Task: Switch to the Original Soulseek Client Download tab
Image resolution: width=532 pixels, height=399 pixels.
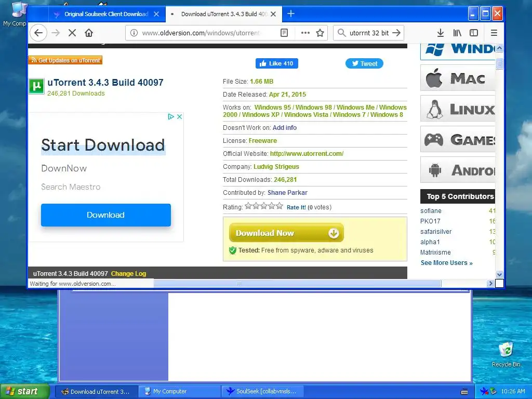Action: 106,14
